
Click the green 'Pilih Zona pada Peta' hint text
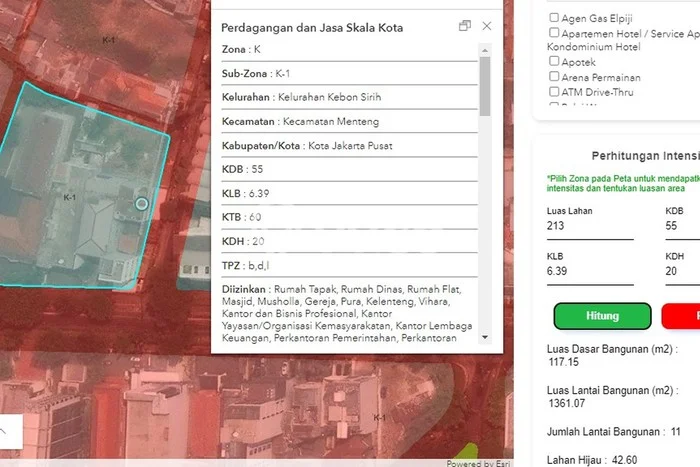click(623, 183)
